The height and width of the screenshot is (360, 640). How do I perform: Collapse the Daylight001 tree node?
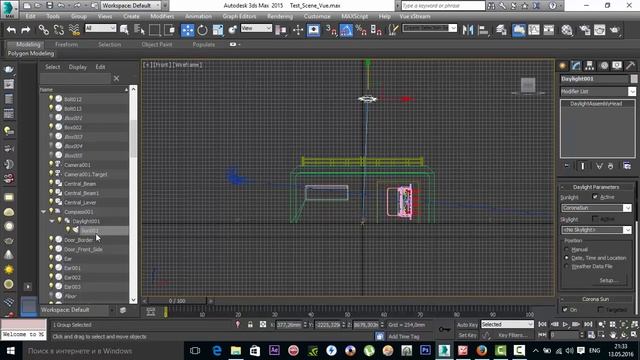click(52, 221)
